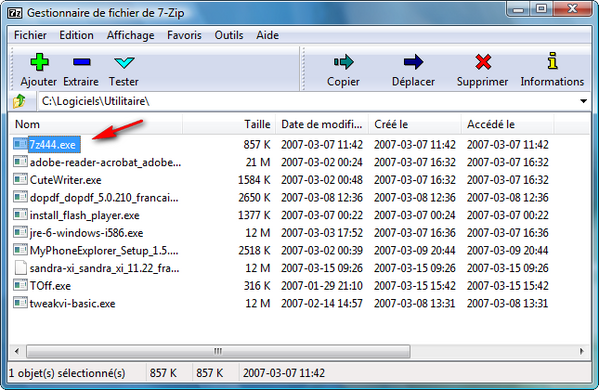Screen dimensions: 599x390
Task: Click the 316 K size cell
Action: pyautogui.click(x=257, y=286)
